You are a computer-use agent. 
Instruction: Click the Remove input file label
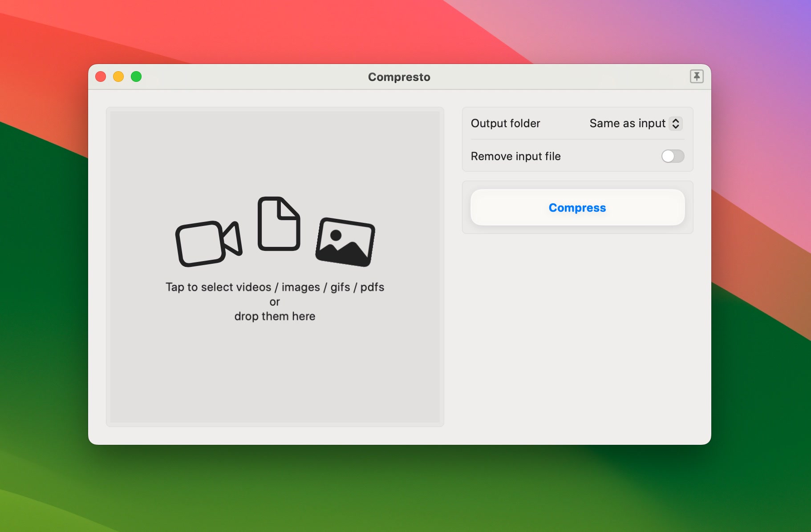pos(515,156)
